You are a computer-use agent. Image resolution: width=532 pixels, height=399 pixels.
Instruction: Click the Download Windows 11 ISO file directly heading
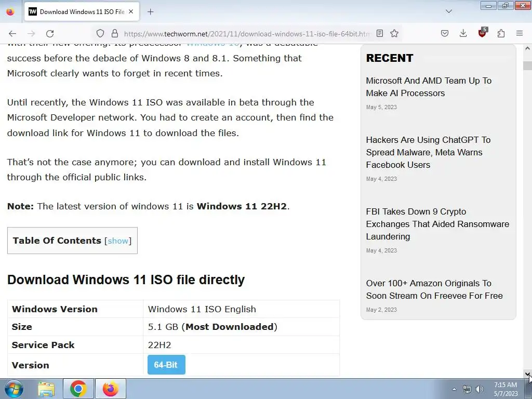coord(126,280)
